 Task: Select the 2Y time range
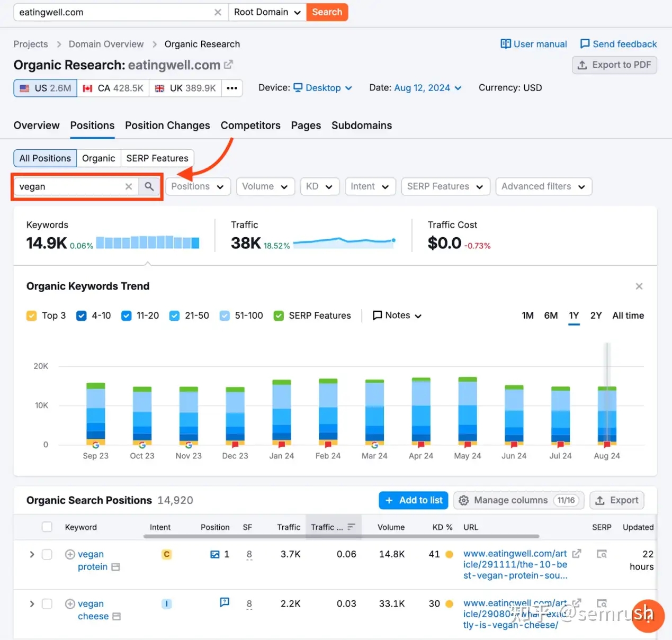[x=596, y=316]
